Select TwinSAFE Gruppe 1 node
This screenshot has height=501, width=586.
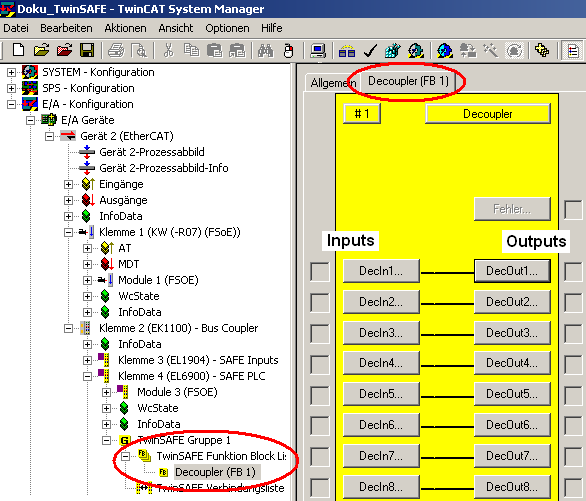pos(184,440)
